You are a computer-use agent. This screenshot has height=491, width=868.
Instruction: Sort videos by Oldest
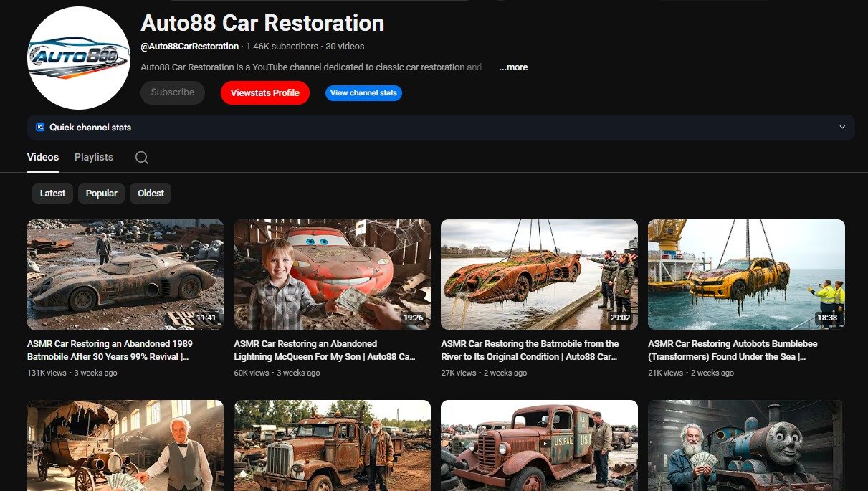tap(151, 194)
